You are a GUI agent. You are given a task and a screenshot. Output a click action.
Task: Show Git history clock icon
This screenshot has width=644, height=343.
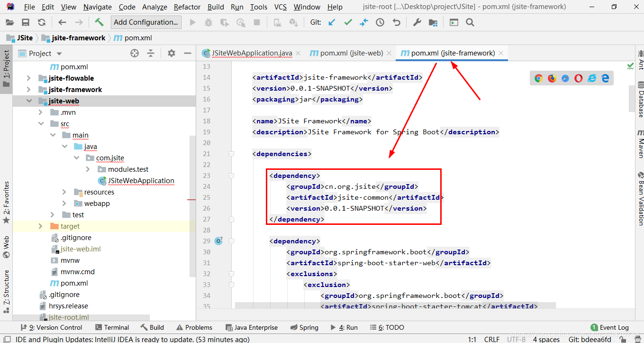(x=380, y=22)
